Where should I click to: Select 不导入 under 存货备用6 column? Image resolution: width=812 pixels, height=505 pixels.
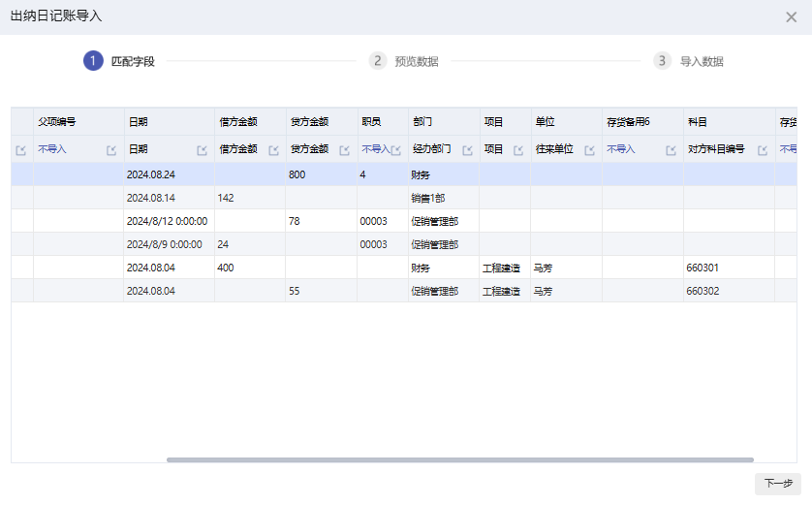click(621, 149)
